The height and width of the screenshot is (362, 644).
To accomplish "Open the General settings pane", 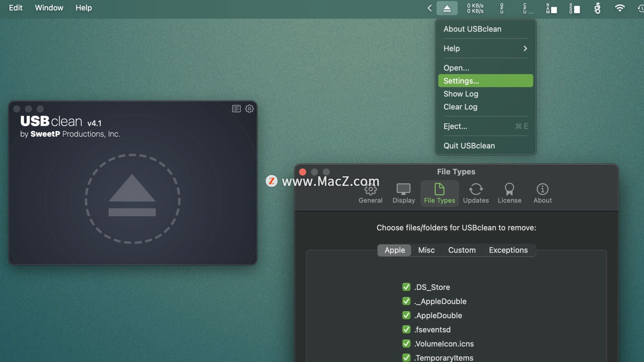I will coord(370,194).
